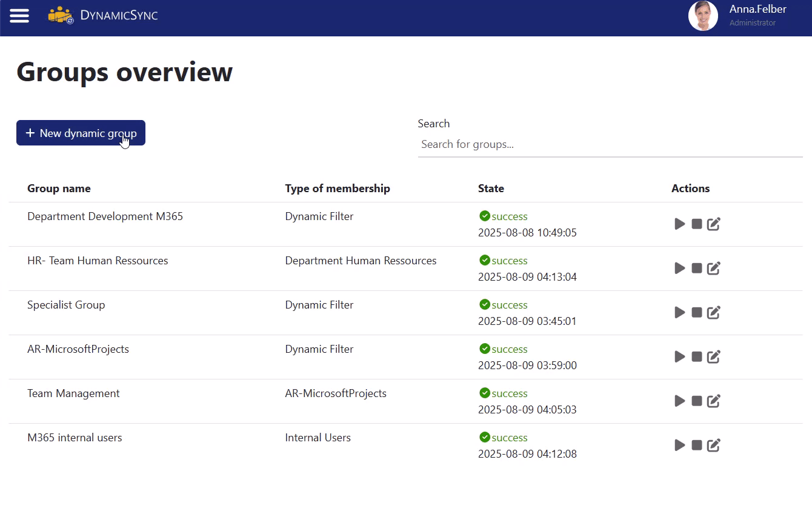Run the M365 internal users sync
Image resolution: width=812 pixels, height=531 pixels.
pyautogui.click(x=679, y=445)
